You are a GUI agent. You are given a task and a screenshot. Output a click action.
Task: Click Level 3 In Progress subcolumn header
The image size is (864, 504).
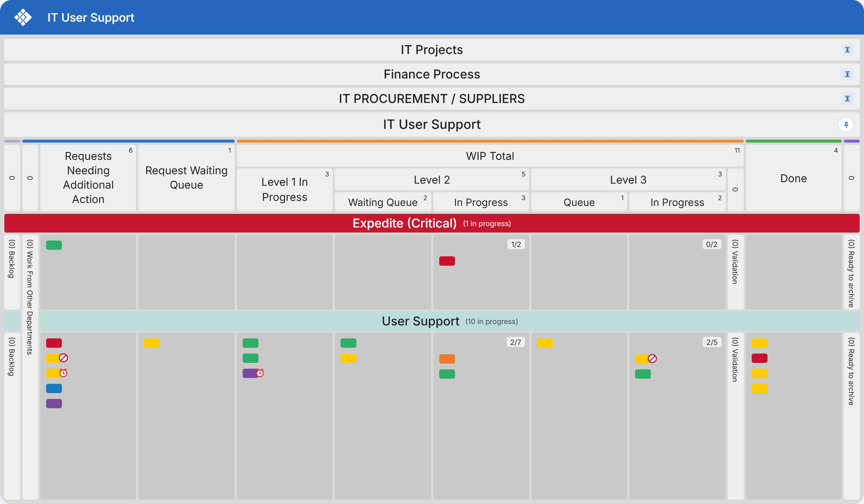coord(677,202)
